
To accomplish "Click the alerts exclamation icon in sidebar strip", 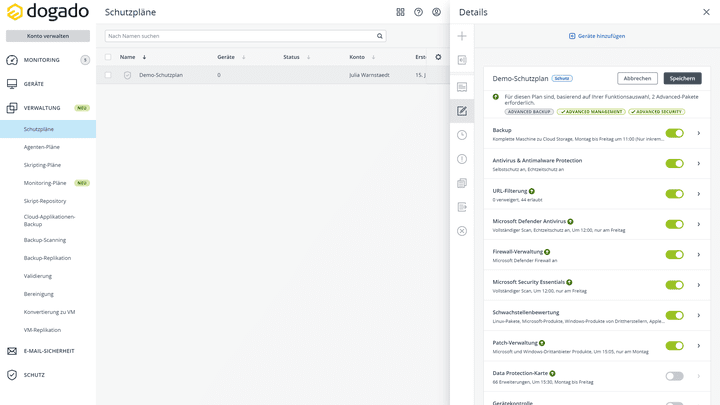I will (x=462, y=159).
